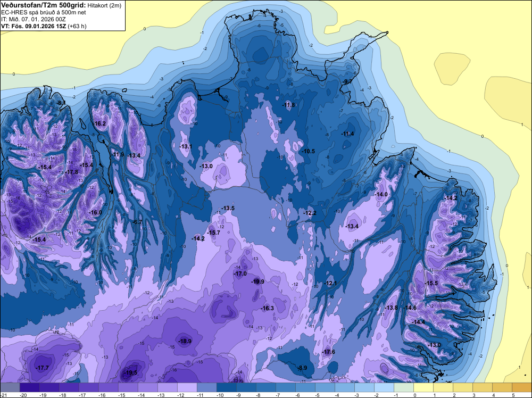Click the -16.2 temperature value on the map
Image resolution: width=532 pixels, height=398 pixels.
[100, 123]
